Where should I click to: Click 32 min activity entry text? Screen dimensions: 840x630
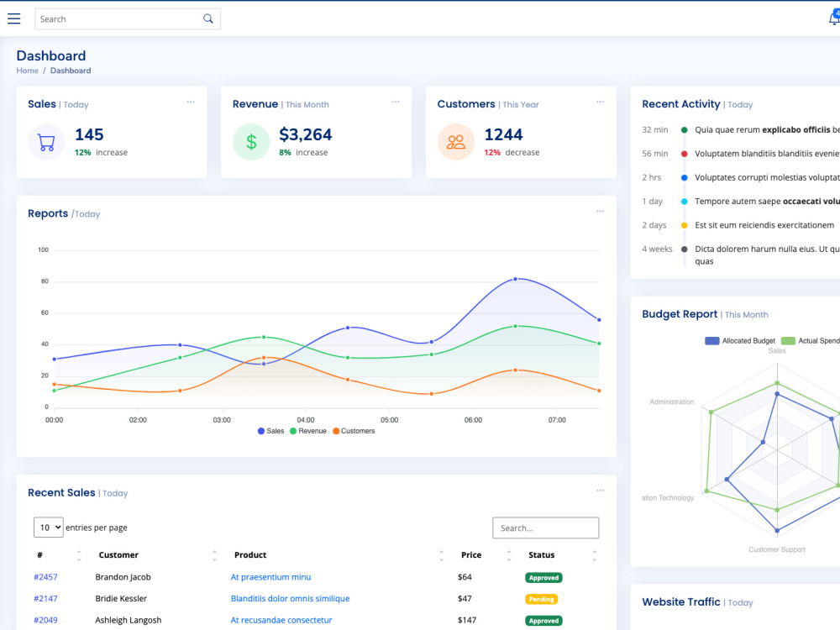tap(767, 129)
